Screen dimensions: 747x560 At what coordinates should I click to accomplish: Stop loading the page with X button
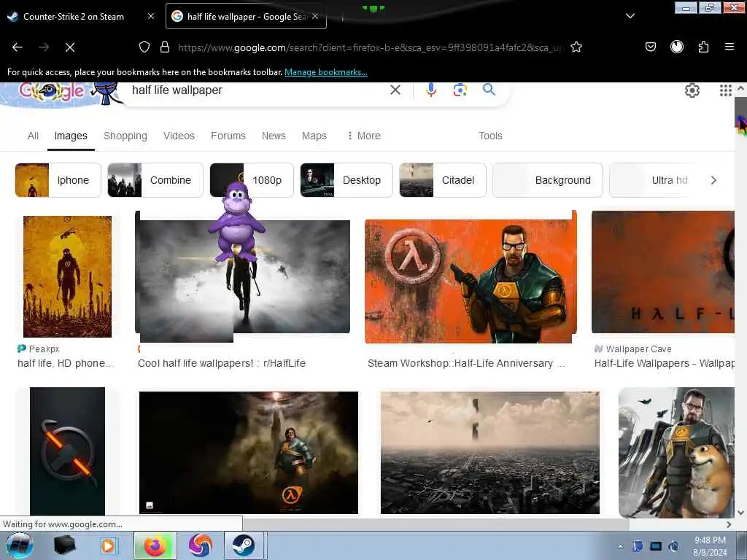tap(69, 47)
